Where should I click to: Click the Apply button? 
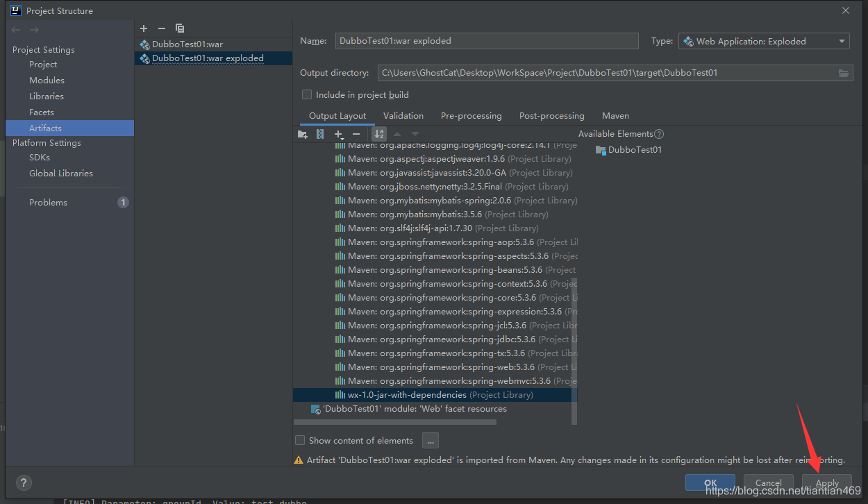point(827,483)
